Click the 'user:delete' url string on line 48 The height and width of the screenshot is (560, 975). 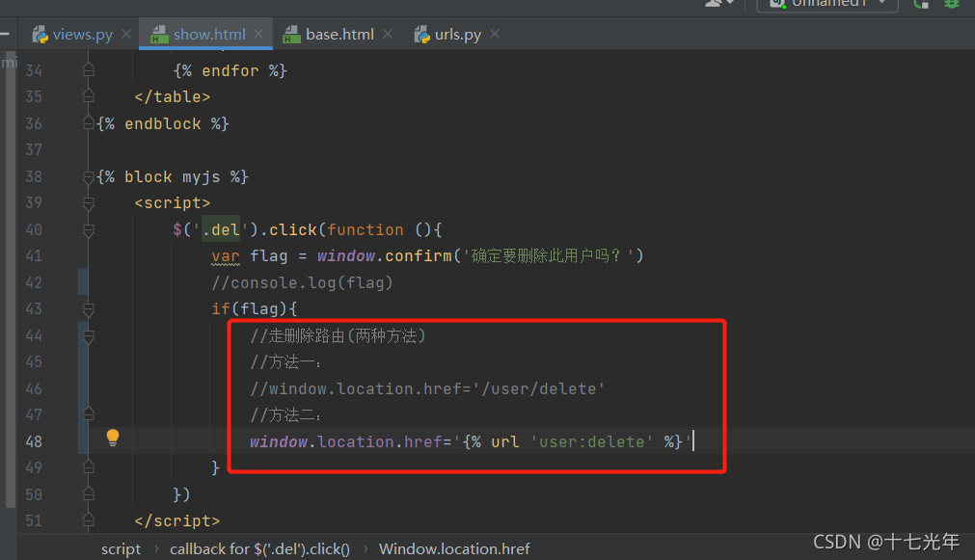pyautogui.click(x=592, y=441)
